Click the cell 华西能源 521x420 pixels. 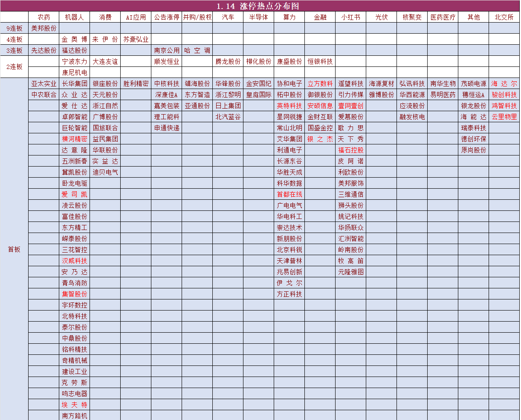412,95
